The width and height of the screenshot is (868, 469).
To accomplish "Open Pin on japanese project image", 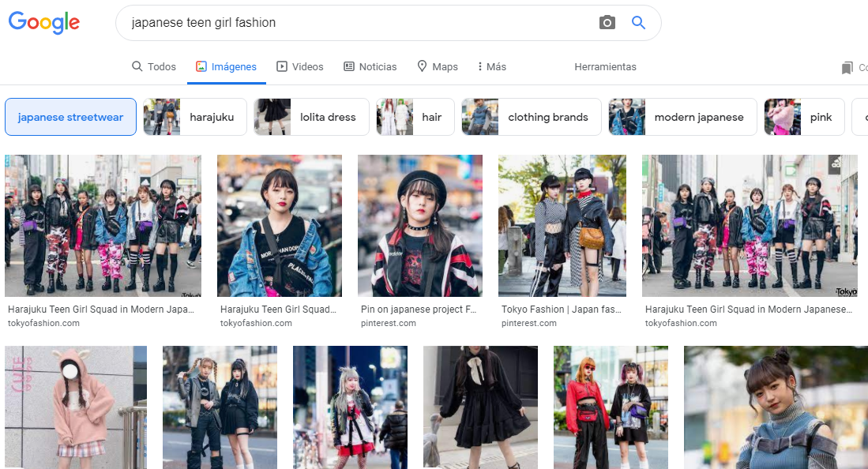I will (x=420, y=226).
